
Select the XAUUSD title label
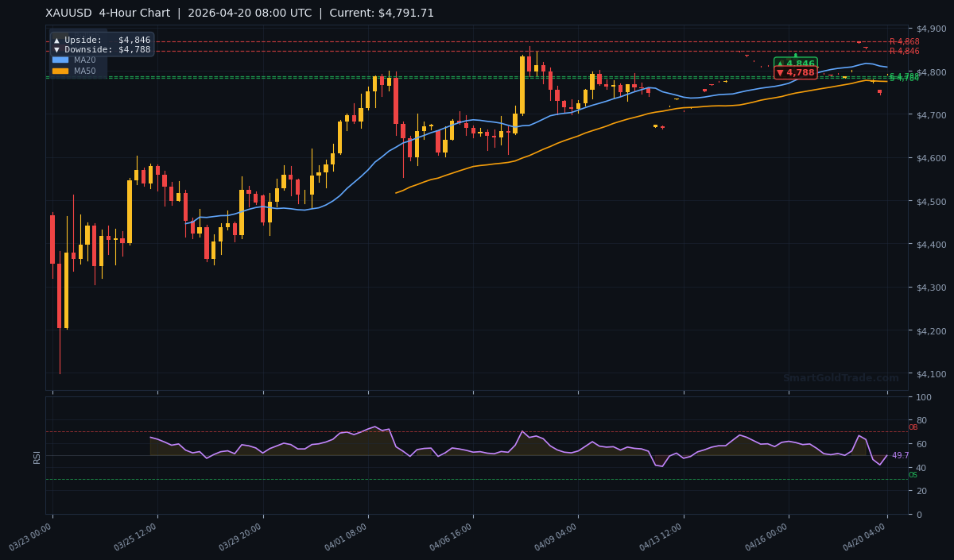[x=67, y=12]
